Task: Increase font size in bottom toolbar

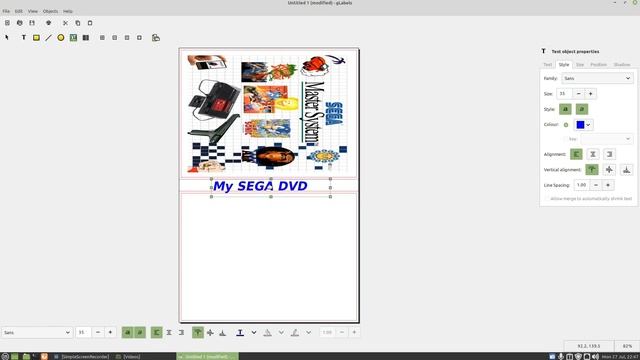Action: coord(110,333)
